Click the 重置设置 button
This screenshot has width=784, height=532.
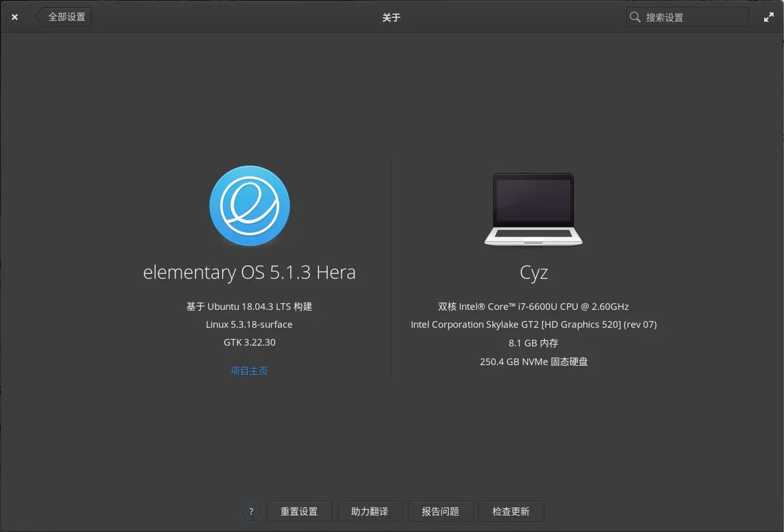(x=299, y=512)
